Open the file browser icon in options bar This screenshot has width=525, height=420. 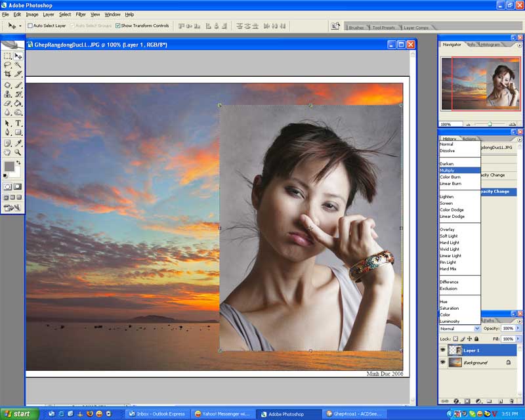point(335,26)
